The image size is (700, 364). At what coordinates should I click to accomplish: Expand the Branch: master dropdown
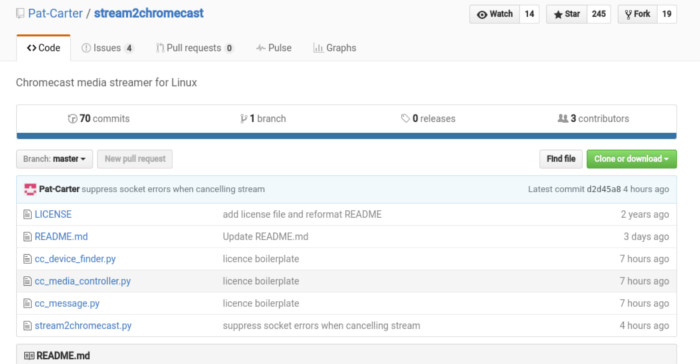click(x=54, y=159)
